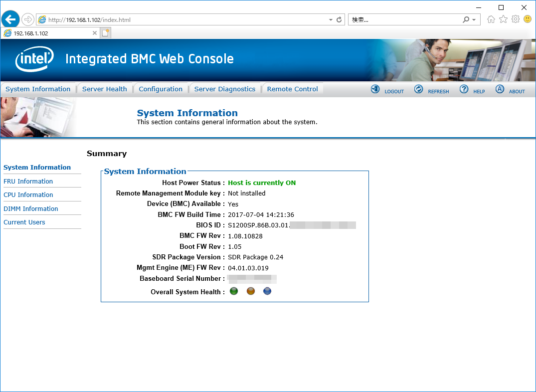Click the 'Not installed' module key value

247,194
